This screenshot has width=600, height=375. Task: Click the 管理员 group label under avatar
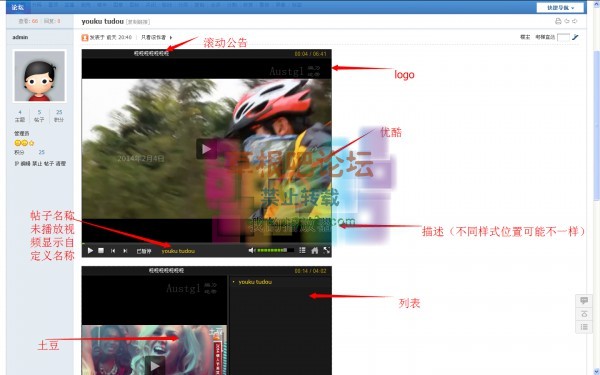21,134
